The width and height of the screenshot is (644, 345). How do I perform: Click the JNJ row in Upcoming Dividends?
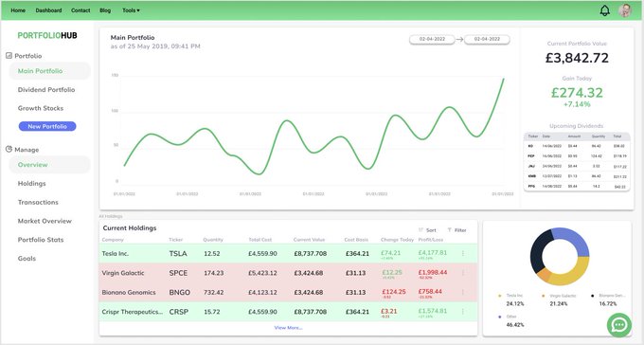[x=576, y=166]
